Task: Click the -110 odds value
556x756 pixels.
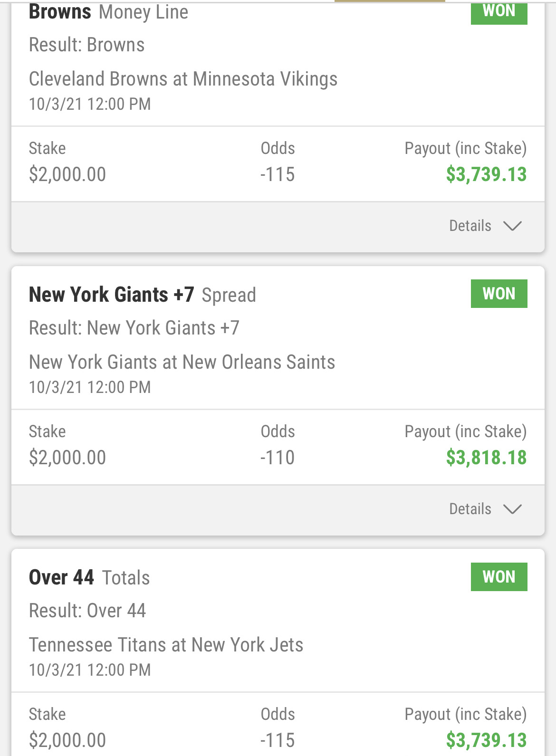Action: click(278, 458)
